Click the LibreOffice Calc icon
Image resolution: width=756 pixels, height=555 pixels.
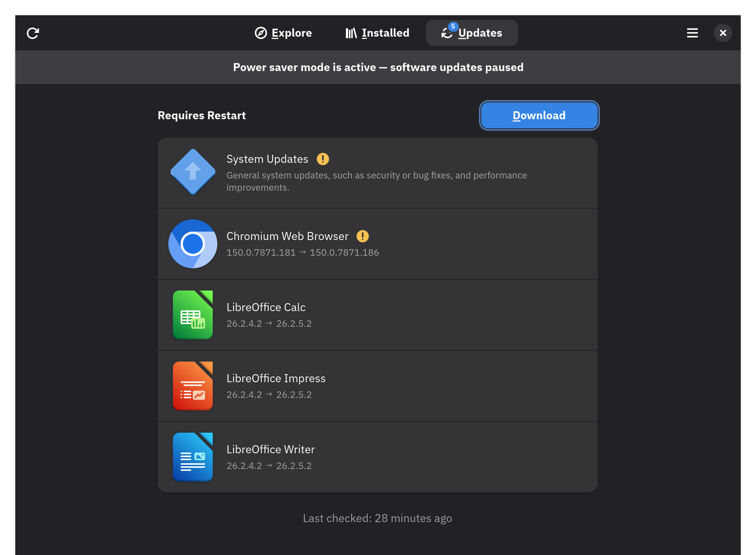[193, 315]
